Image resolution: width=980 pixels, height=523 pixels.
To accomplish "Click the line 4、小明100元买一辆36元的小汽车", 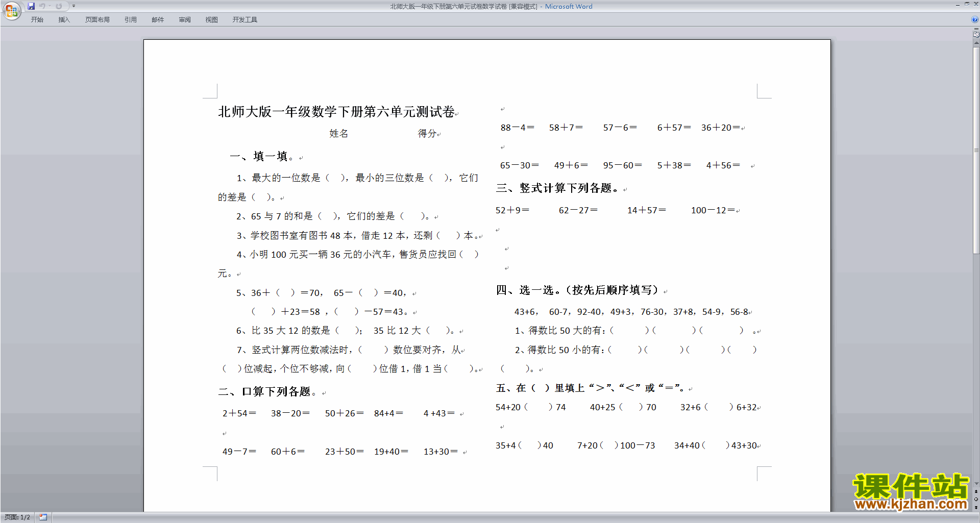I will tap(357, 255).
